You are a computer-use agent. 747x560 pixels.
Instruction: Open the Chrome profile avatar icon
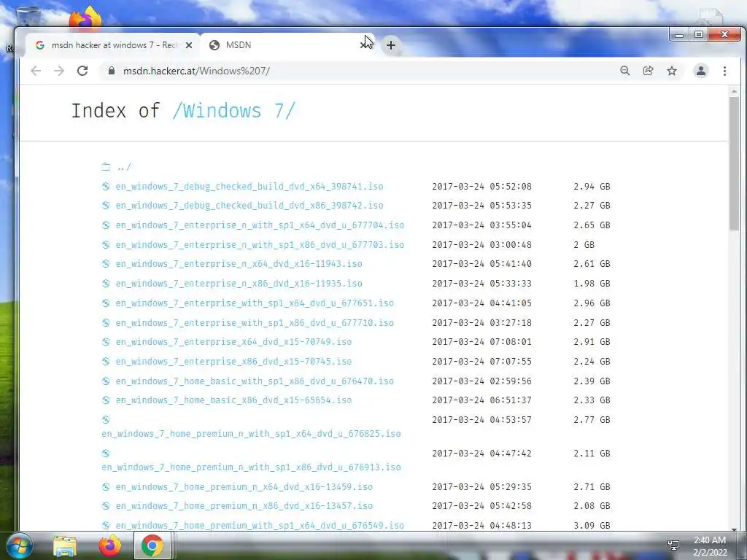click(x=701, y=71)
